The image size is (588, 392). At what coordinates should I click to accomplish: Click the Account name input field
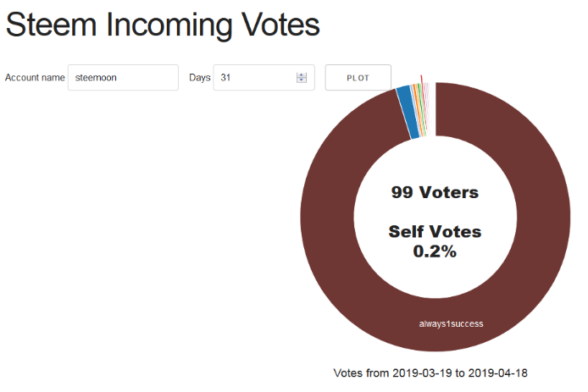[x=123, y=78]
